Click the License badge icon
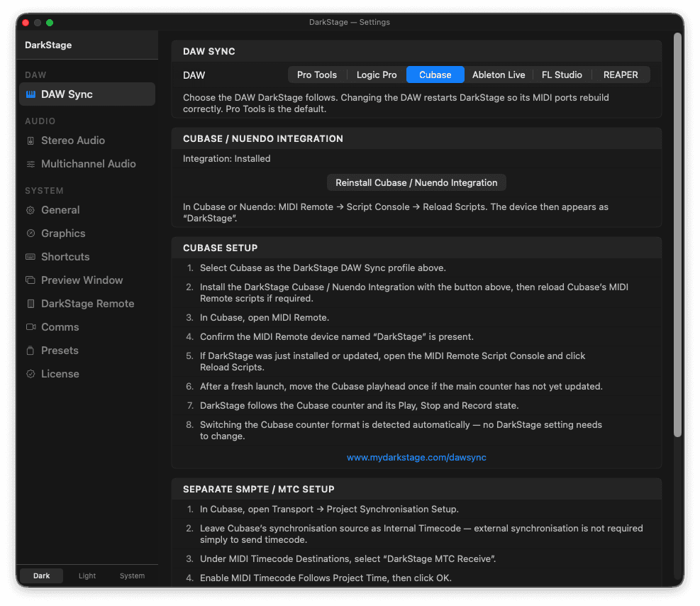 point(30,374)
